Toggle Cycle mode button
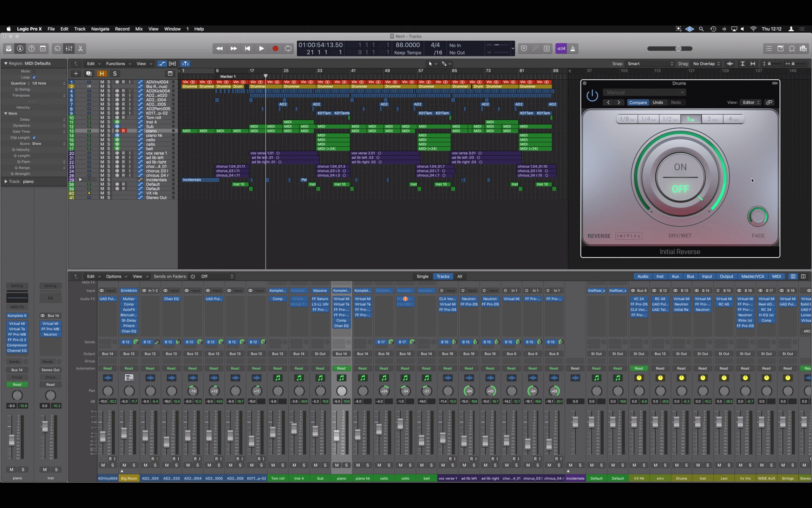Viewport: 812px width, 508px height. 288,48
